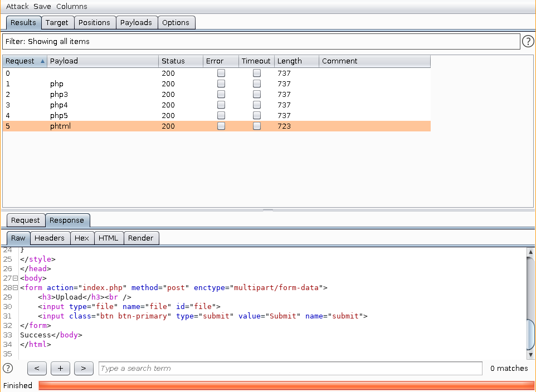This screenshot has height=392, width=536.
Task: Click the Request column sort arrow
Action: click(43, 61)
